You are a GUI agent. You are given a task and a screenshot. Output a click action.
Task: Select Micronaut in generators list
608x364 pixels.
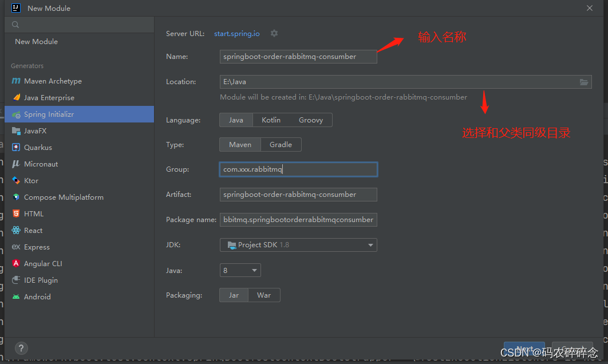[79, 164]
